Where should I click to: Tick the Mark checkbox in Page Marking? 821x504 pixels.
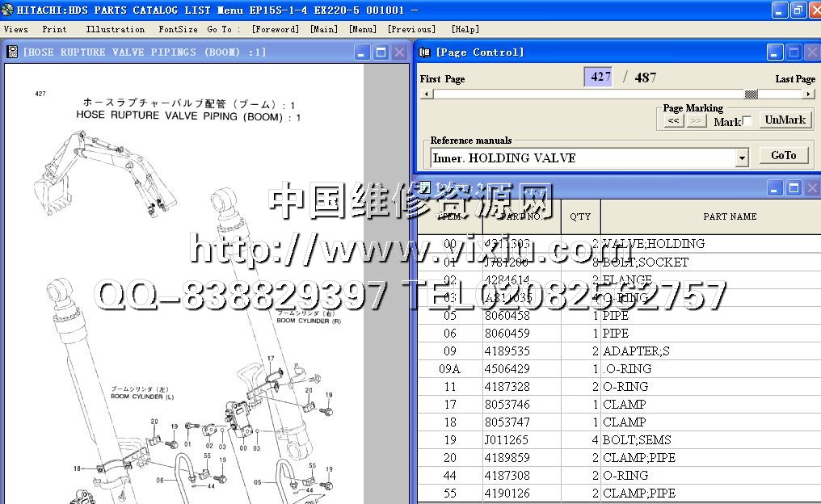[x=747, y=121]
